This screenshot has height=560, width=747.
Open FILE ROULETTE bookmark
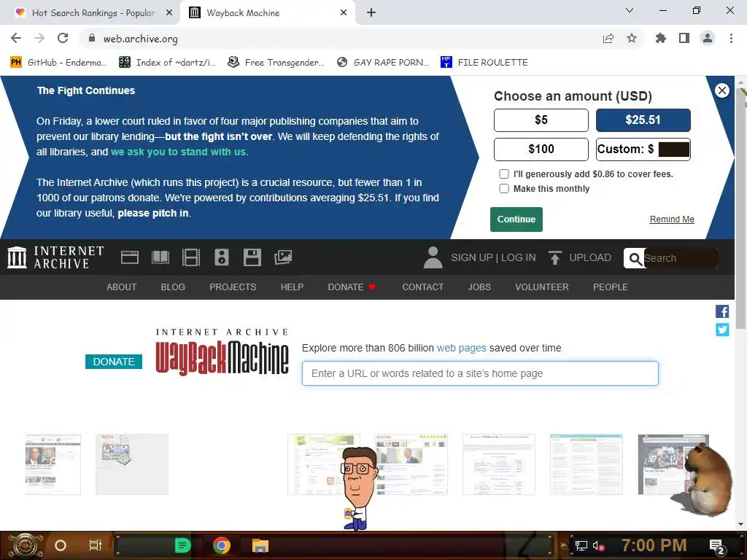click(x=484, y=63)
